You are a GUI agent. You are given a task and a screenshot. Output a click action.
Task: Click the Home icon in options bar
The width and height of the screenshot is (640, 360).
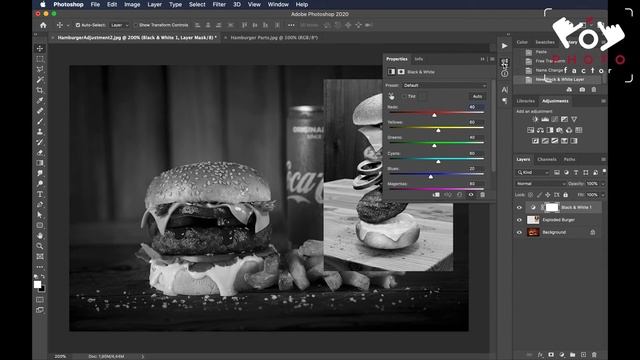click(x=43, y=25)
